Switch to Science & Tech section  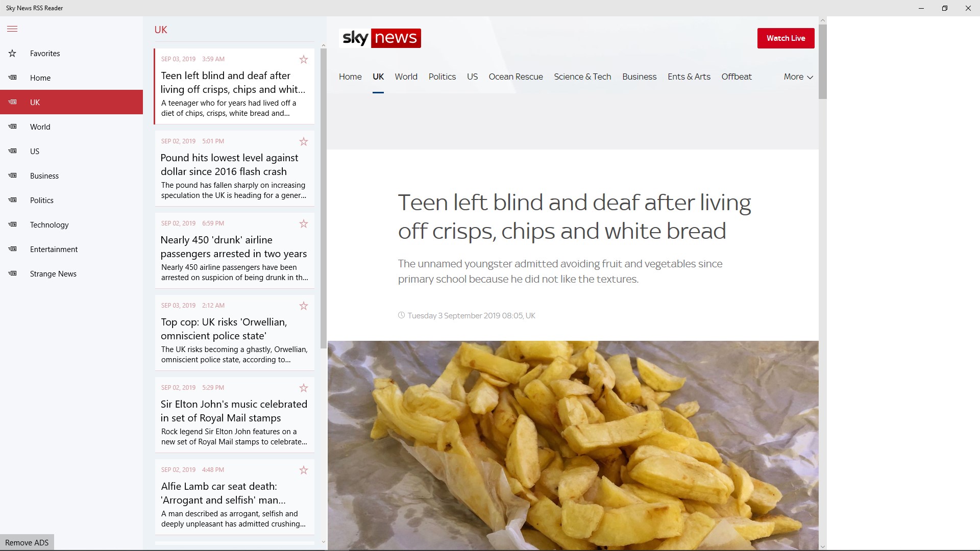pyautogui.click(x=582, y=77)
